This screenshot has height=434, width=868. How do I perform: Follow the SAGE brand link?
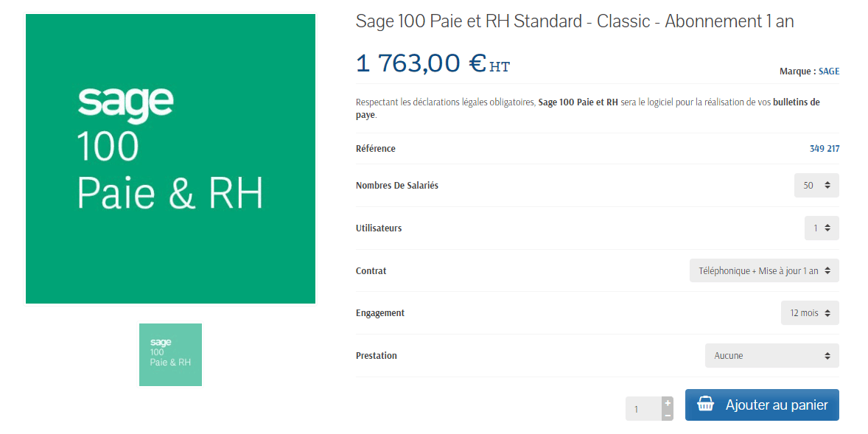[x=829, y=71]
